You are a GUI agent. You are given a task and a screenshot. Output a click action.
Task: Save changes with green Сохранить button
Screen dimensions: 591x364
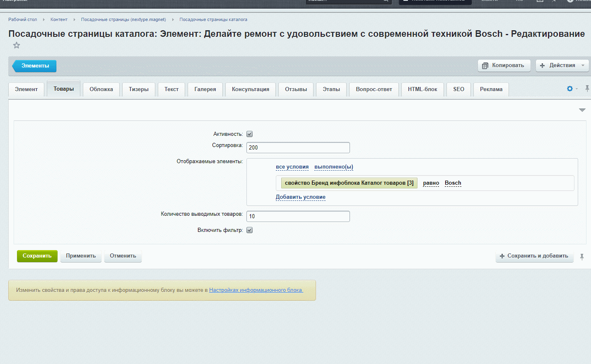(x=37, y=256)
